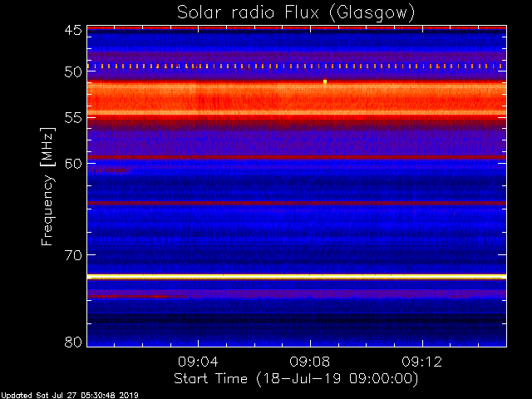532x399 pixels.
Task: Click the 'Solar radio Flux (Glasgow)' title
Action: coord(296,13)
